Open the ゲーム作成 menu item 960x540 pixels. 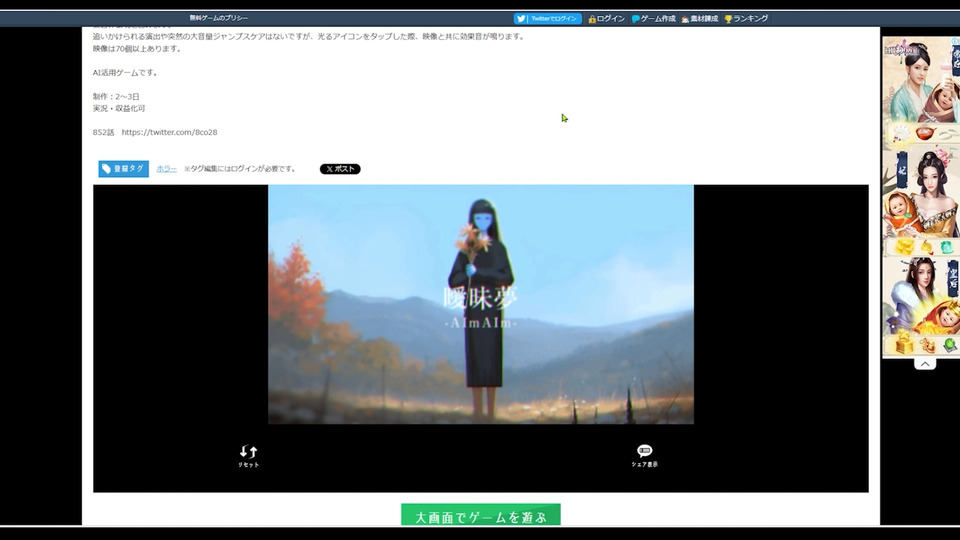coord(658,19)
